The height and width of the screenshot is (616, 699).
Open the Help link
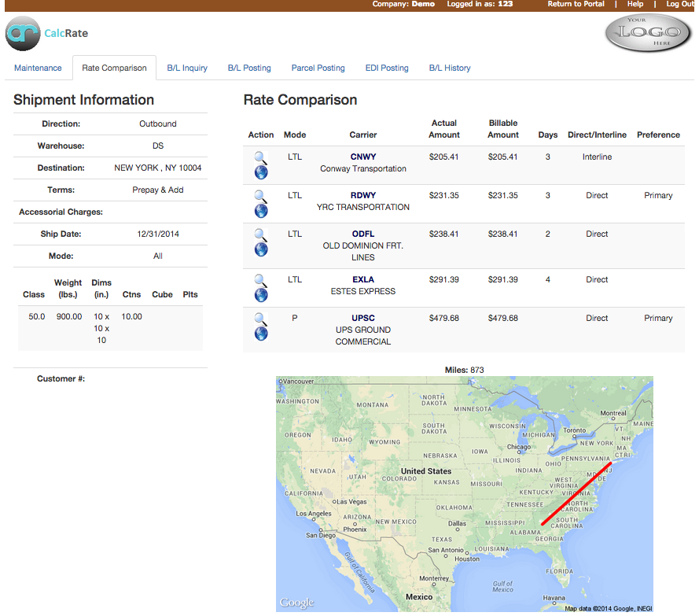click(635, 4)
